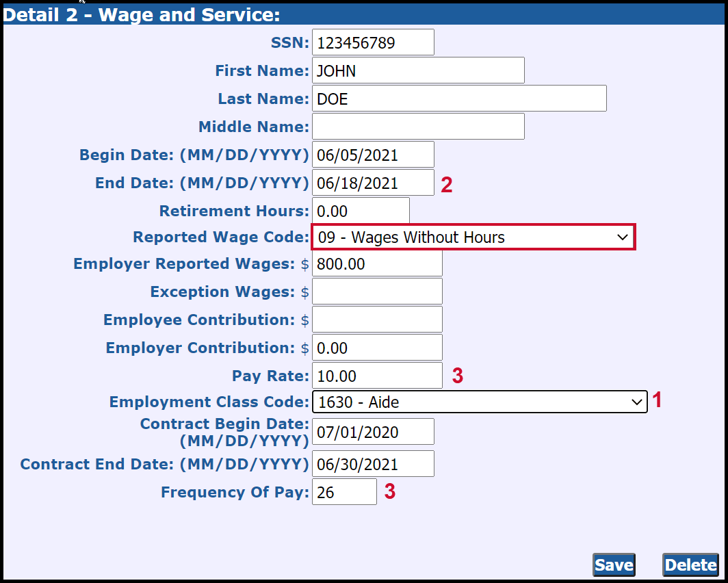Select the Retirement Hours field
Image resolution: width=728 pixels, height=583 pixels.
click(x=361, y=210)
